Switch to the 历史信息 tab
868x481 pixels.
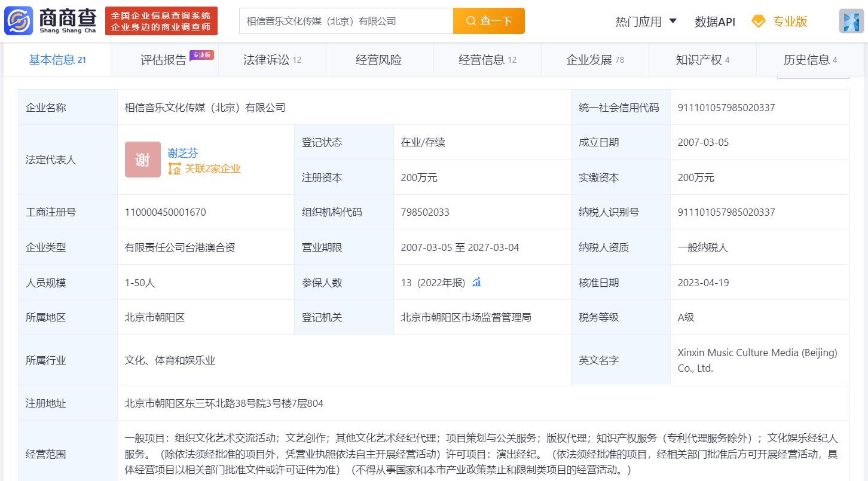click(810, 60)
